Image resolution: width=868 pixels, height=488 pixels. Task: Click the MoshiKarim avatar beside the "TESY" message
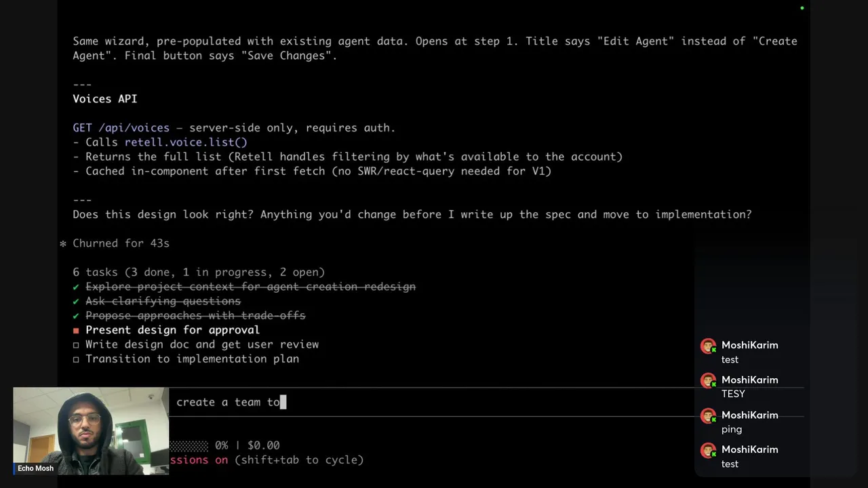(708, 382)
